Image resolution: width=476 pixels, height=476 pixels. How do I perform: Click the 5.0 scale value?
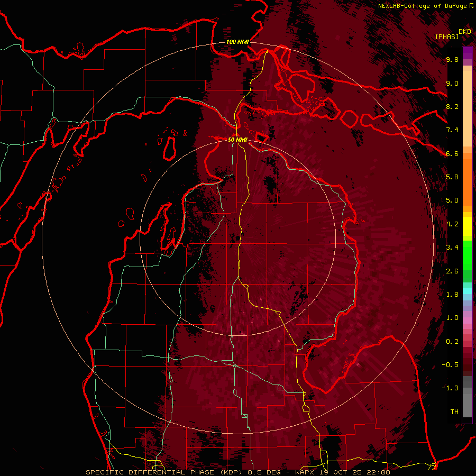point(452,200)
